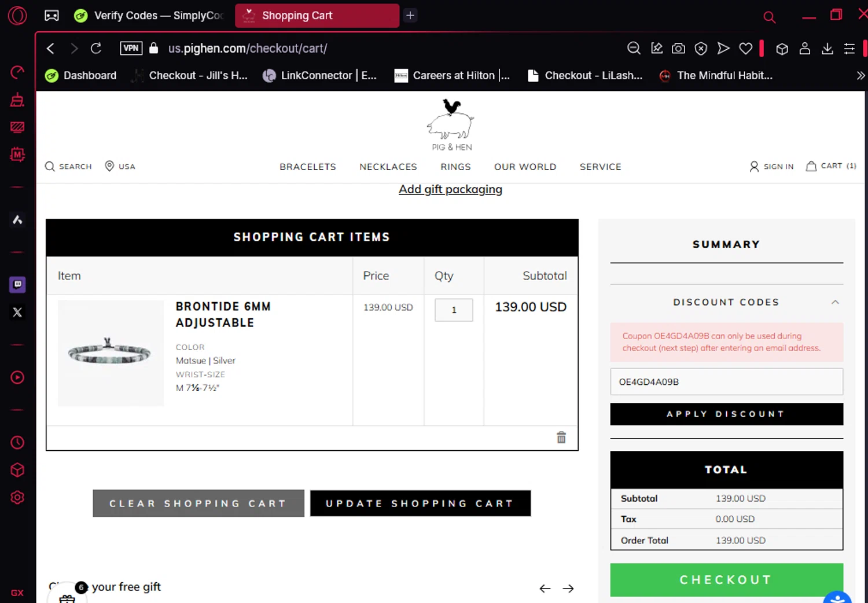The image size is (868, 603).
Task: Open GX Control sidebar icon
Action: [x=17, y=72]
